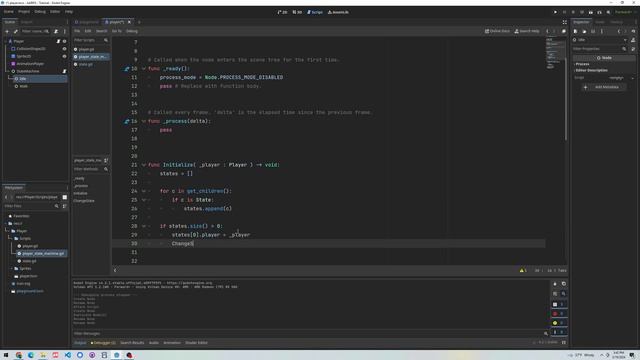Open Scene dock extra options menu
Image resolution: width=640 pixels, height=360 pixels.
pos(64,31)
